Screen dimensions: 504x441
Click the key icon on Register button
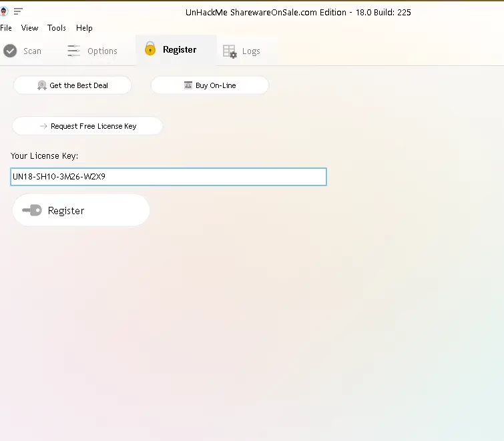click(32, 210)
